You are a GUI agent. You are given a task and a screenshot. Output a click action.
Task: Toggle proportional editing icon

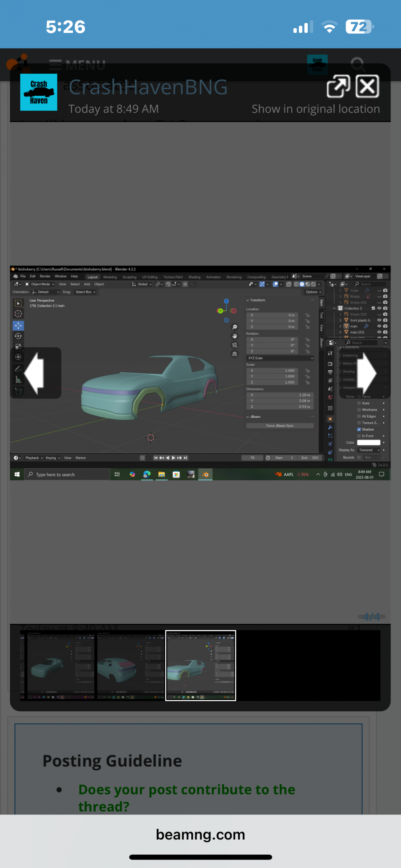click(x=185, y=284)
